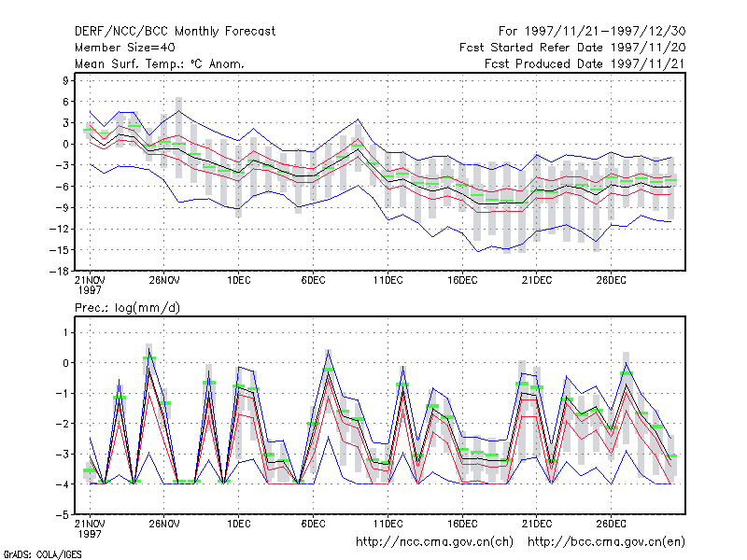The width and height of the screenshot is (747, 560).
Task: Select the -5 value on precipitation y-axis
Action: [63, 515]
